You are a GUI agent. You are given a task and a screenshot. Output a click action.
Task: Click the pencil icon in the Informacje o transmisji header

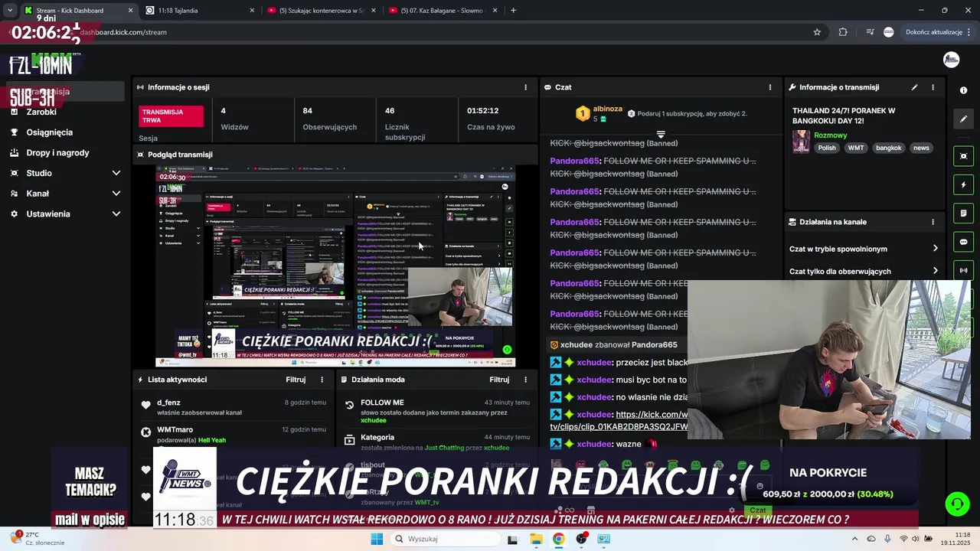pos(914,87)
